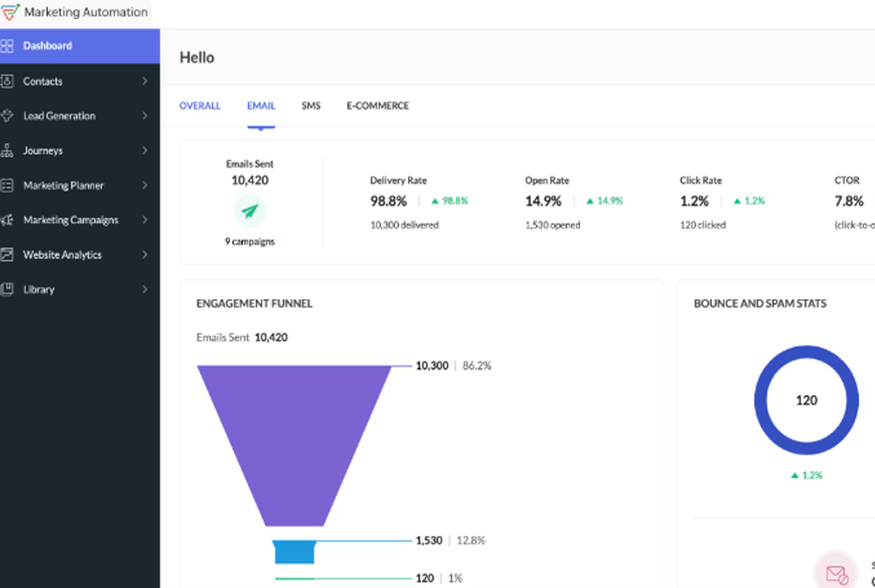Go to Journeys in the sidebar

(80, 150)
